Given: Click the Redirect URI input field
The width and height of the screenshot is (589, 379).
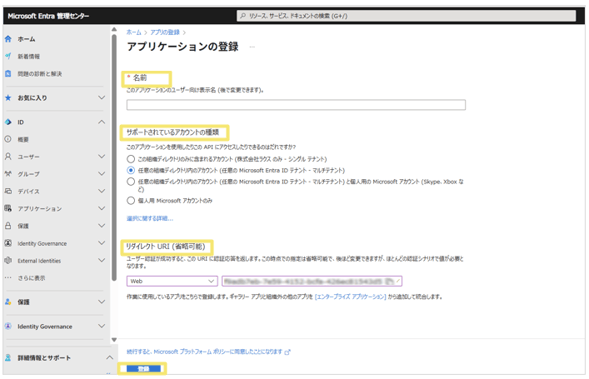Looking at the screenshot, I should click(312, 281).
